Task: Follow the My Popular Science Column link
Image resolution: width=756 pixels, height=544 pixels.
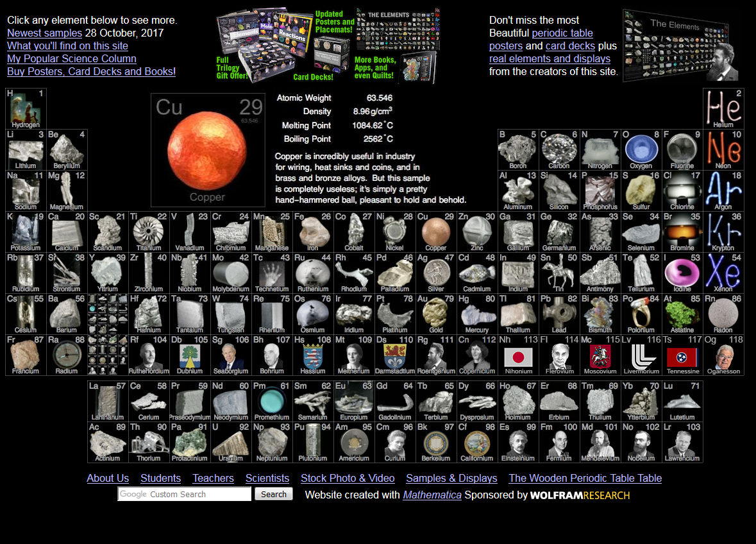Action: point(71,59)
